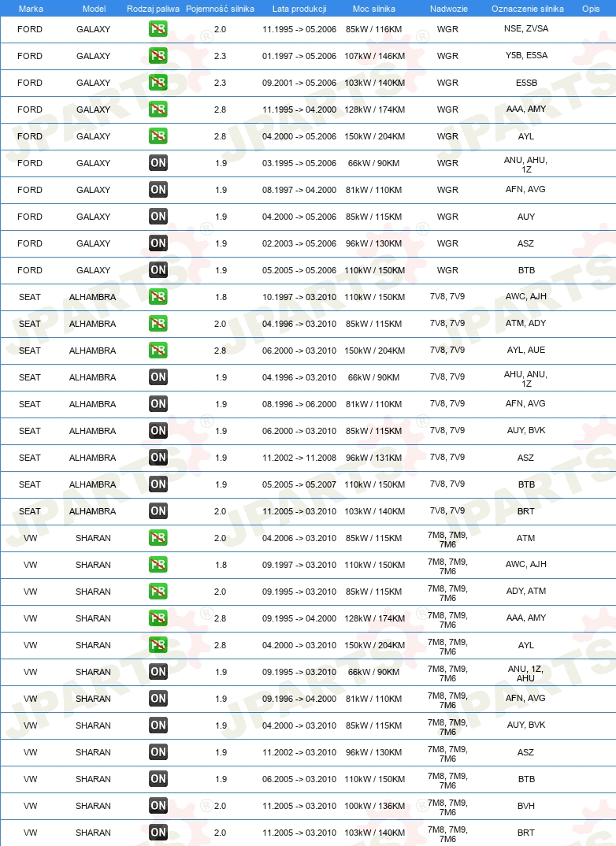Click the date range '02.2003 -> 05.2006'
Screen dimensions: 616x846
[x=299, y=243]
